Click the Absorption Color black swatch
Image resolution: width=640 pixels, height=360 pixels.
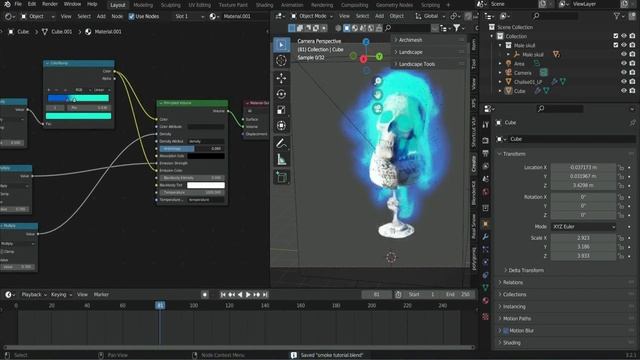pyautogui.click(x=206, y=156)
